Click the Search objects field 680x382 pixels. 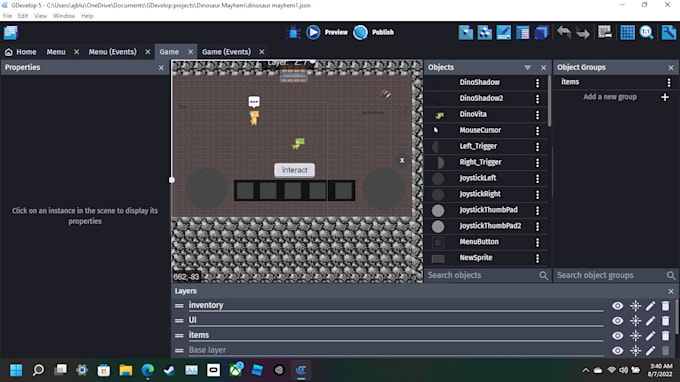pos(482,275)
